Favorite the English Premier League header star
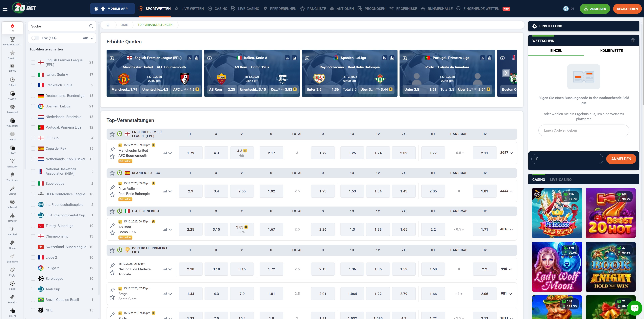Screen dimensions: 644x319 point(112,134)
